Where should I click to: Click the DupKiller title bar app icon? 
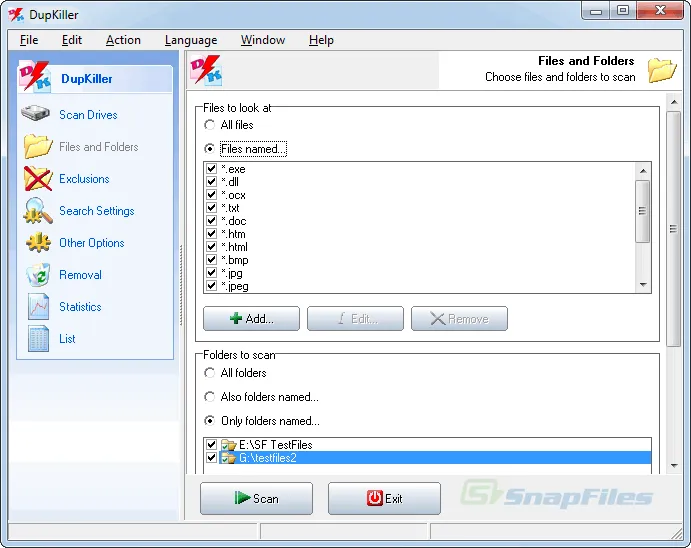16,15
